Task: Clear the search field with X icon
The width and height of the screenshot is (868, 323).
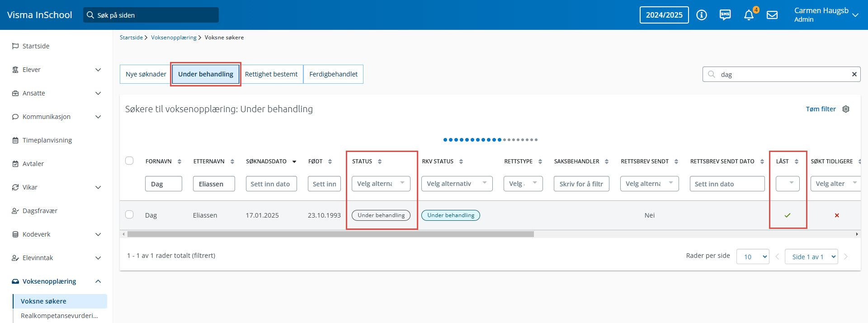Action: [x=854, y=74]
